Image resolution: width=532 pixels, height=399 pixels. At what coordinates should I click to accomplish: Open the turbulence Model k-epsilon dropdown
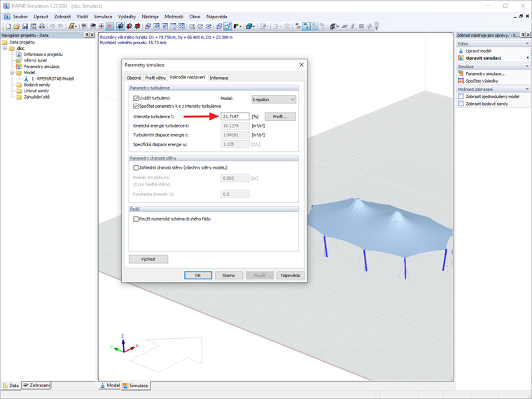coord(274,99)
